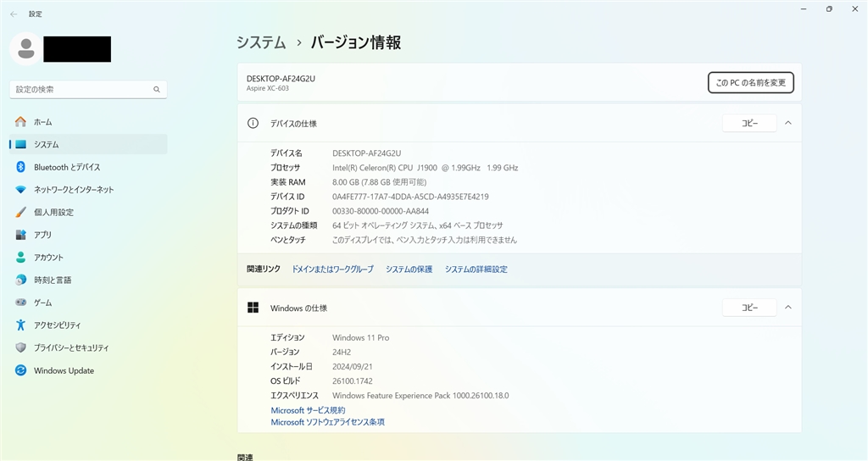Click Windows Feature Experience Pack text
This screenshot has height=461, width=868.
pos(420,395)
